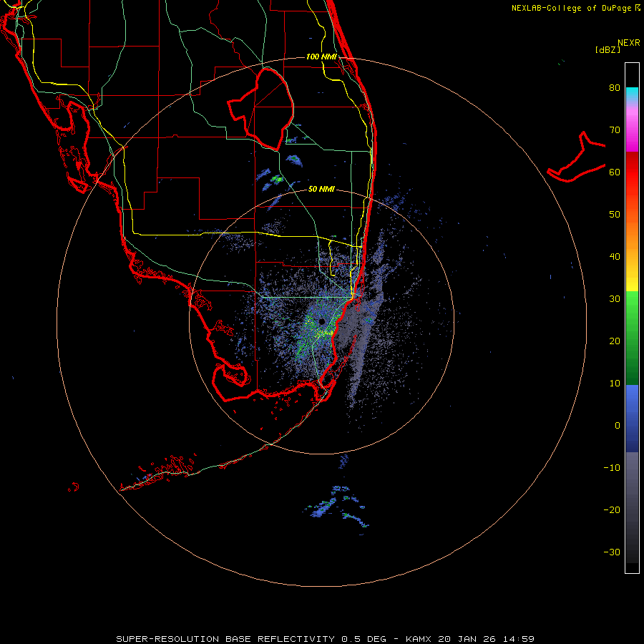Viewport: 644px width, 644px height.
Task: Click the KAMX radar site black center dot
Action: (321, 321)
